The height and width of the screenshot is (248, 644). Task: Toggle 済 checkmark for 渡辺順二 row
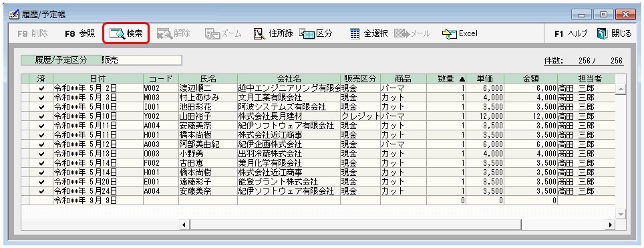click(41, 88)
